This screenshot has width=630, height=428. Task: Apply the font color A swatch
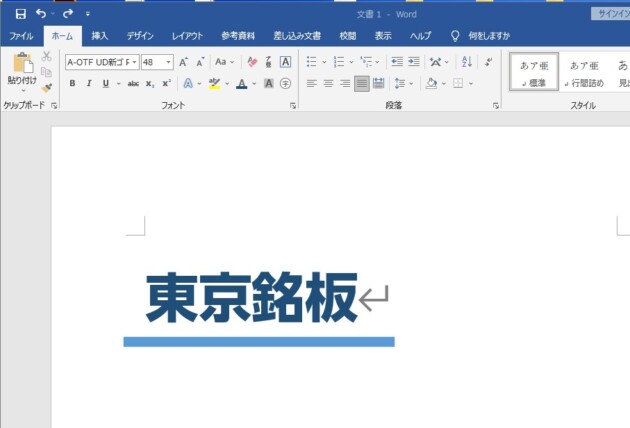[241, 84]
